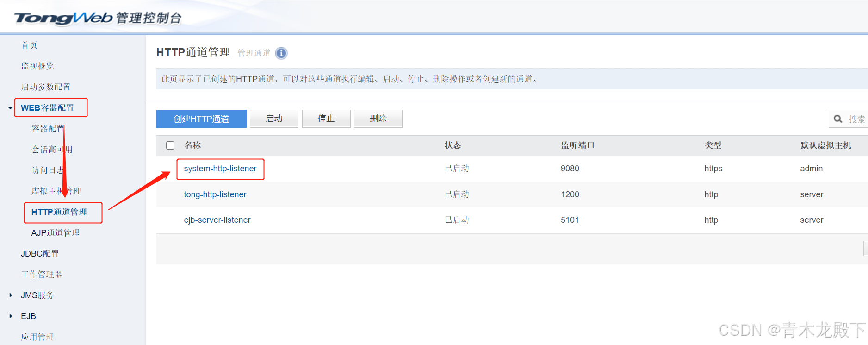Click http type in tong-http-listener row
868x345 pixels.
pos(711,194)
